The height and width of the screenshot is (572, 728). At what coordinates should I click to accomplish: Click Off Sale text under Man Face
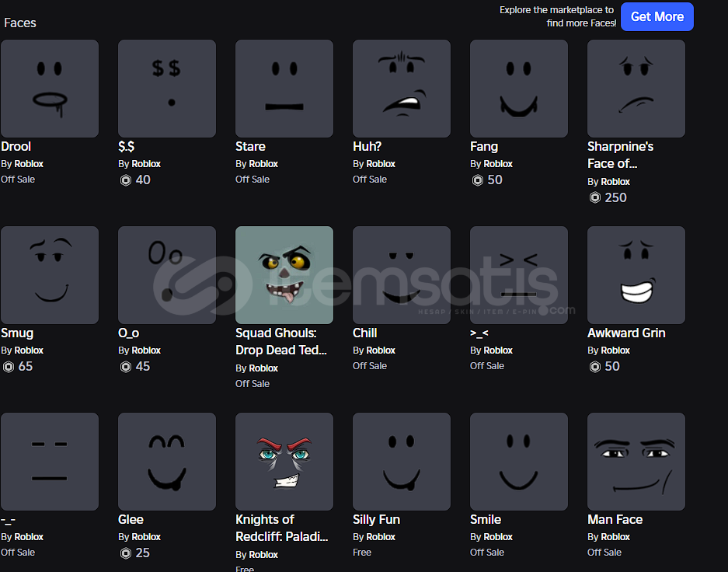click(604, 553)
